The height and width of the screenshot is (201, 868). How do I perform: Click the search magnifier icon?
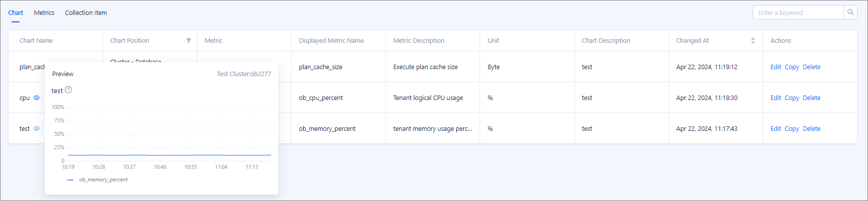click(x=851, y=12)
